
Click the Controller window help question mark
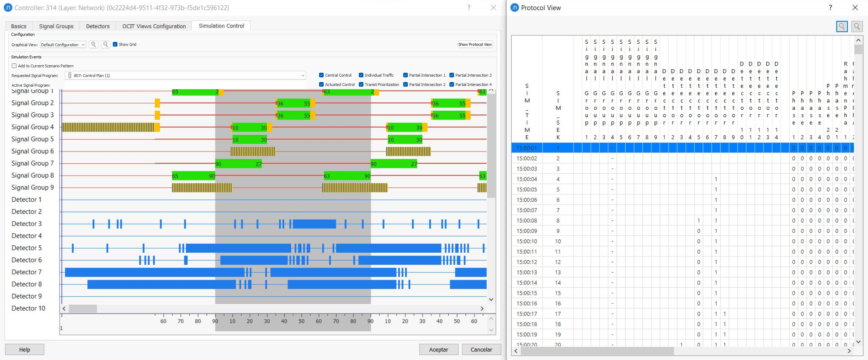point(469,8)
